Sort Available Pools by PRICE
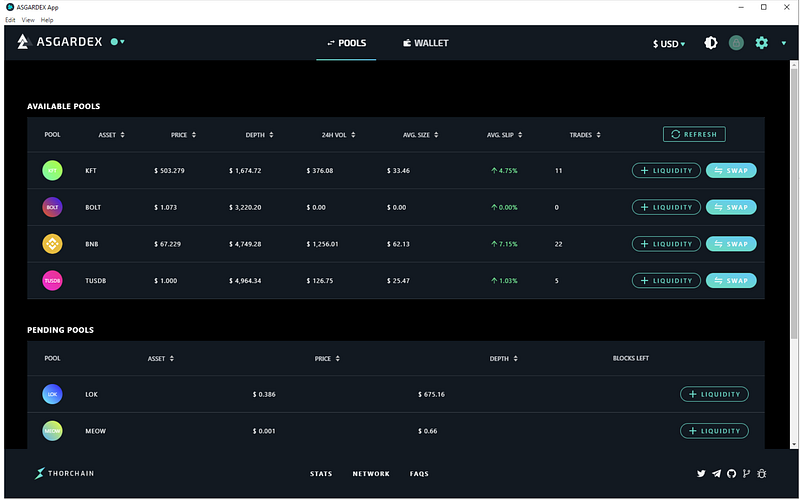Image resolution: width=800 pixels, height=500 pixels. (183, 135)
